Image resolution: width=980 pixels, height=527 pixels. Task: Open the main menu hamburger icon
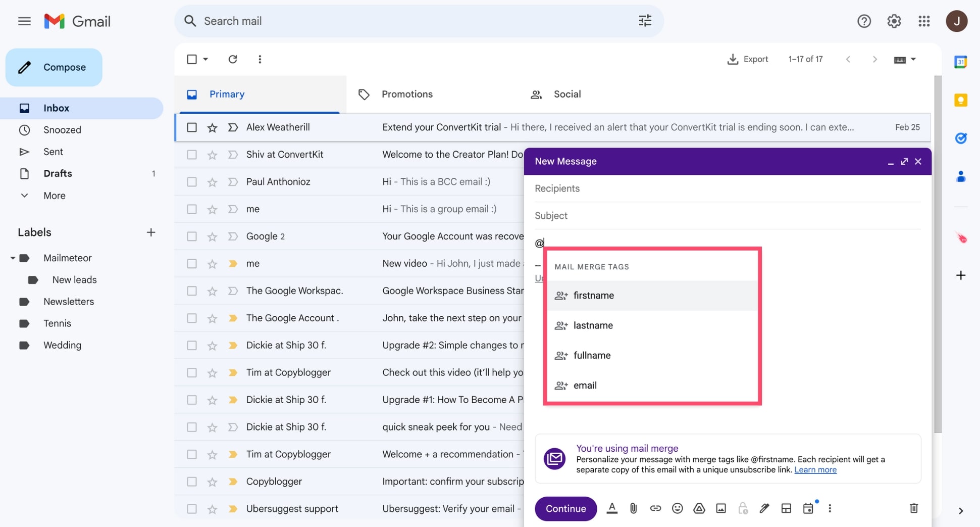pos(24,21)
